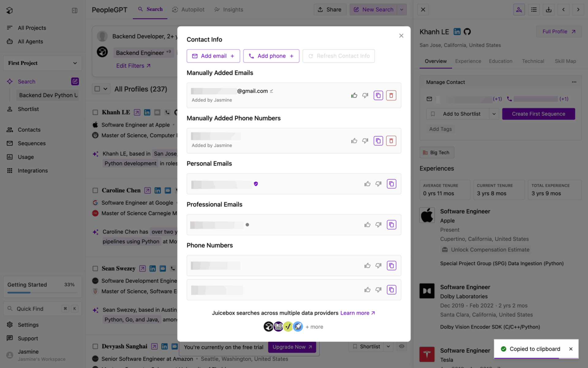Collapse the left sidebar
The image size is (588, 368).
coord(74,10)
